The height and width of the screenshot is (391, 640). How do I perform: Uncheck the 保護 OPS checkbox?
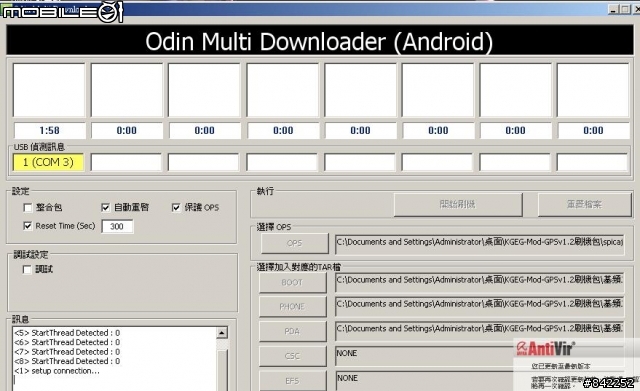coord(176,208)
